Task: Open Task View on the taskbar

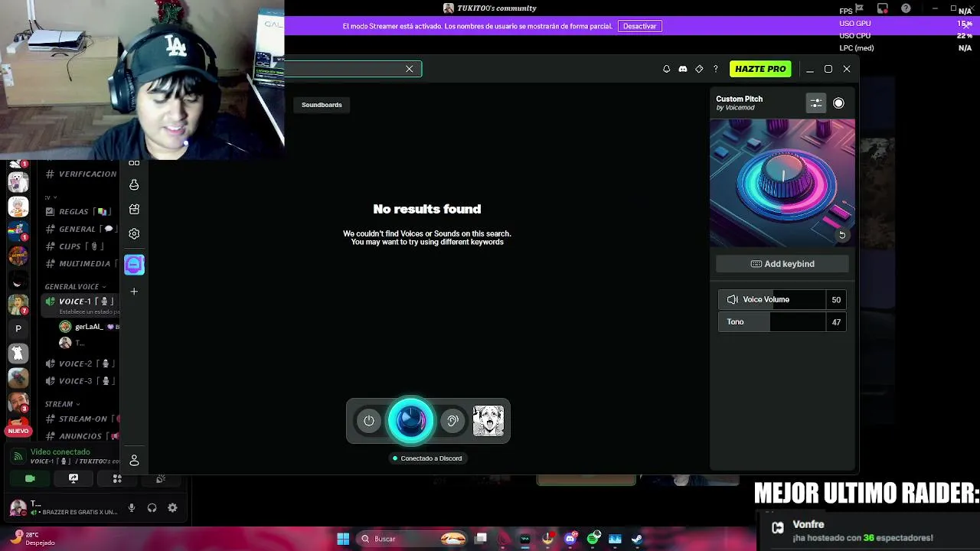Action: coord(481,539)
